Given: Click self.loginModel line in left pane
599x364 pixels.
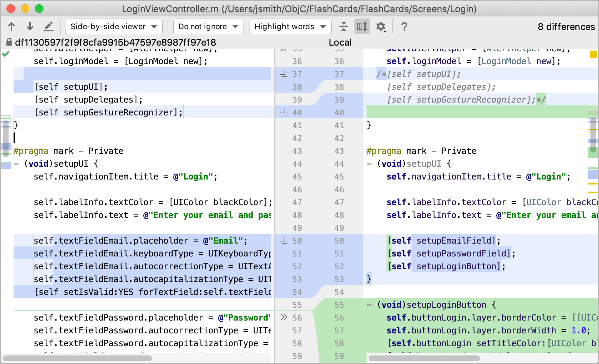Looking at the screenshot, I should click(121, 61).
